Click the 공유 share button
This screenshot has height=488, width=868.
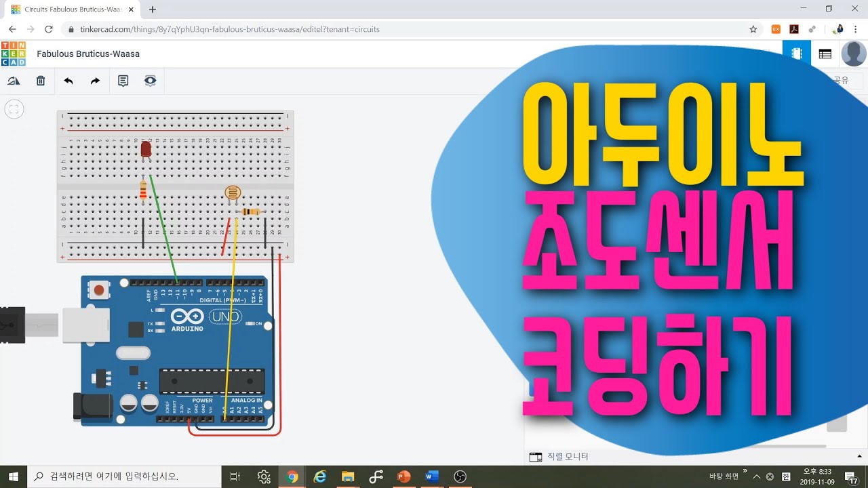(x=841, y=80)
